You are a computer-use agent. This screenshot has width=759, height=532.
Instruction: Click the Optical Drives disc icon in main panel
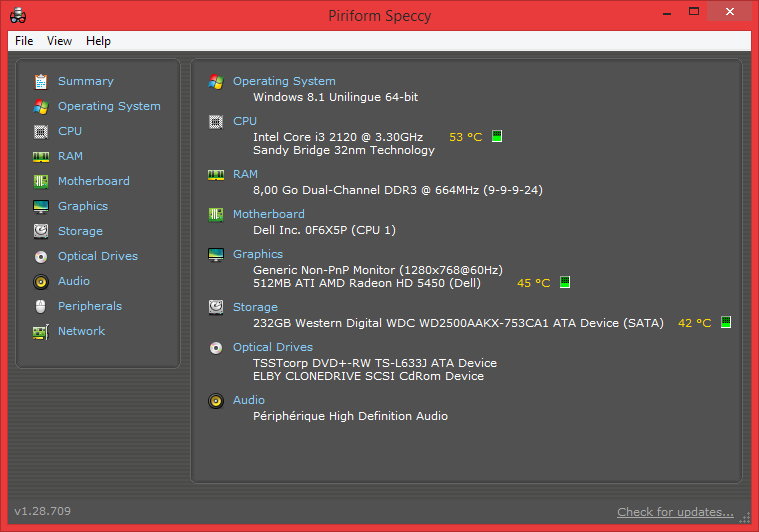pyautogui.click(x=216, y=348)
